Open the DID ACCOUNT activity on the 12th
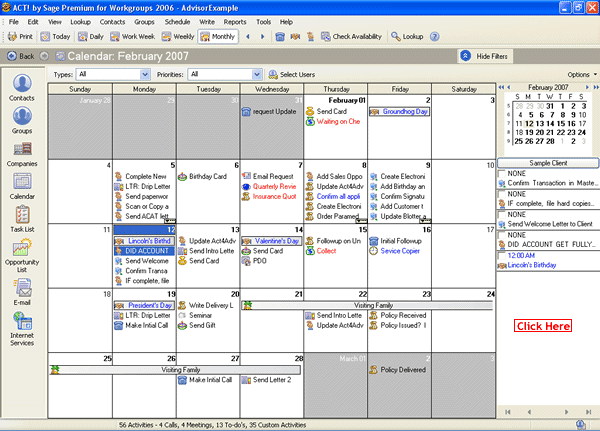This screenshot has width=600, height=431. tap(144, 251)
